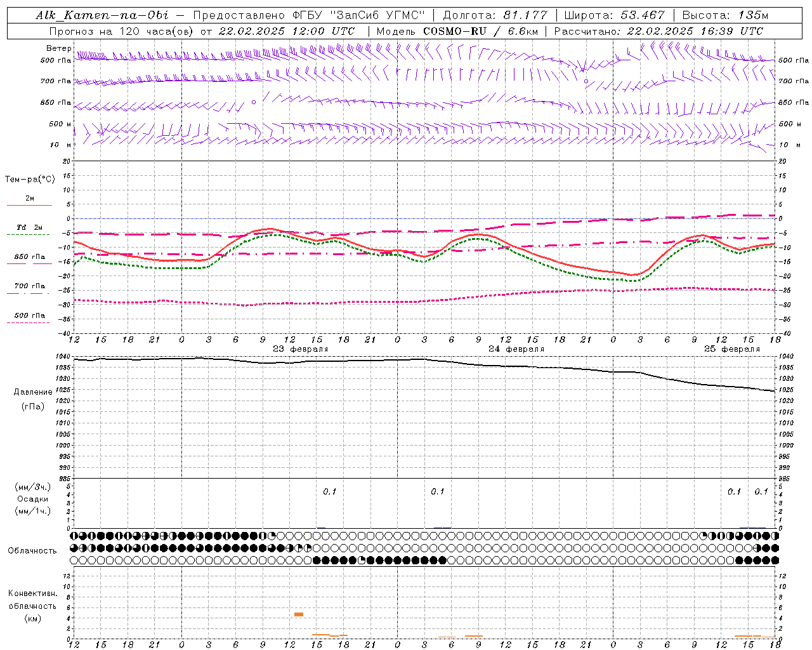Click the Широта: 53.467 value
The height and width of the screenshot is (650, 812).
(614, 15)
